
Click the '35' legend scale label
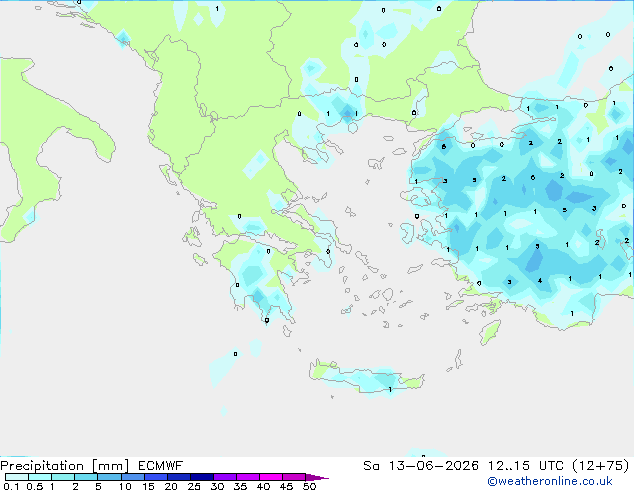click(241, 486)
